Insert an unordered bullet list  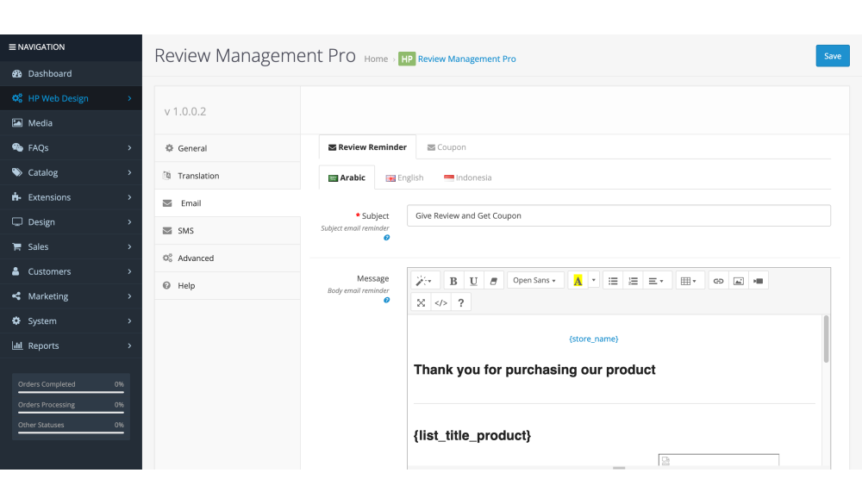613,281
